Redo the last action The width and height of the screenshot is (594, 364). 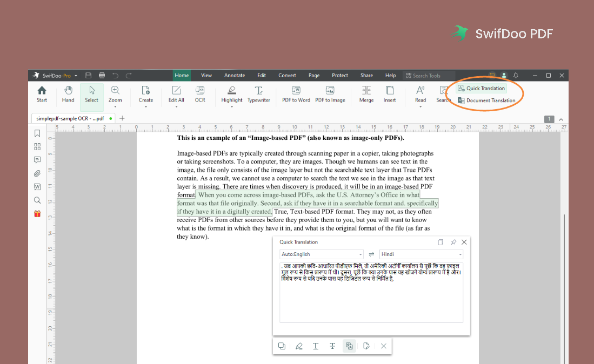pos(129,75)
